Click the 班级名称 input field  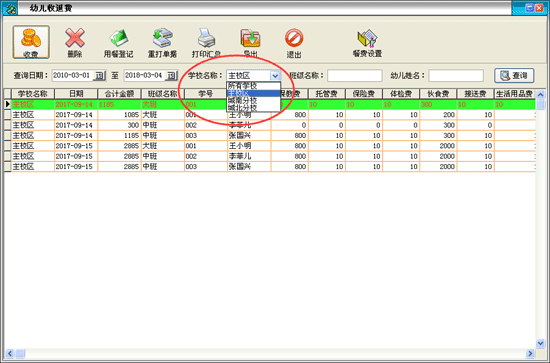tap(355, 75)
